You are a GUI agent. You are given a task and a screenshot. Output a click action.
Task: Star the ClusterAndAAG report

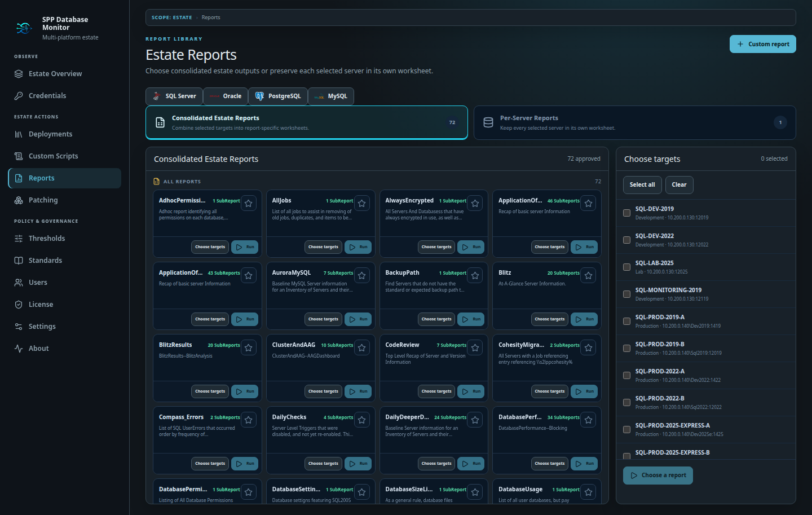[362, 347]
